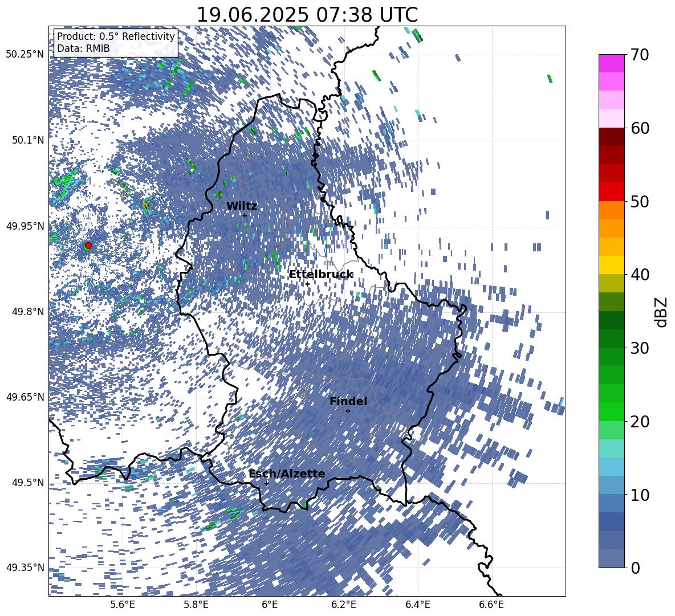Select the Findel station label
This screenshot has width=675, height=616.
coord(348,401)
